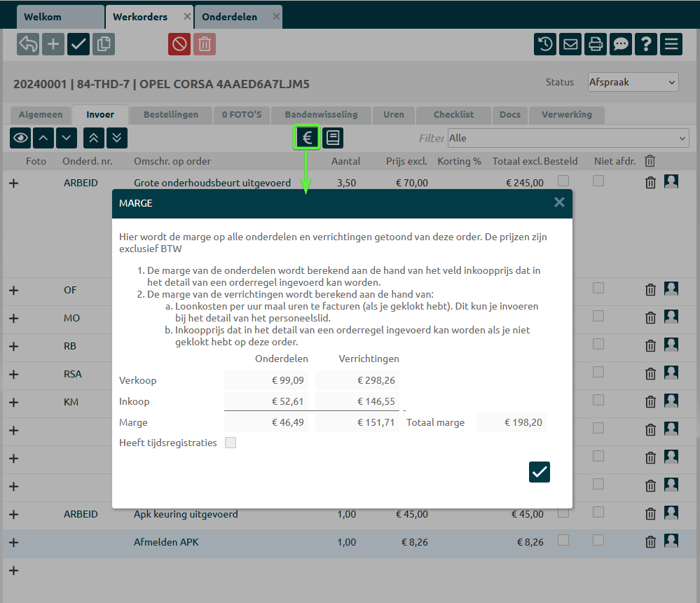The height and width of the screenshot is (603, 700).
Task: Close the MARGE dialog
Action: (559, 202)
